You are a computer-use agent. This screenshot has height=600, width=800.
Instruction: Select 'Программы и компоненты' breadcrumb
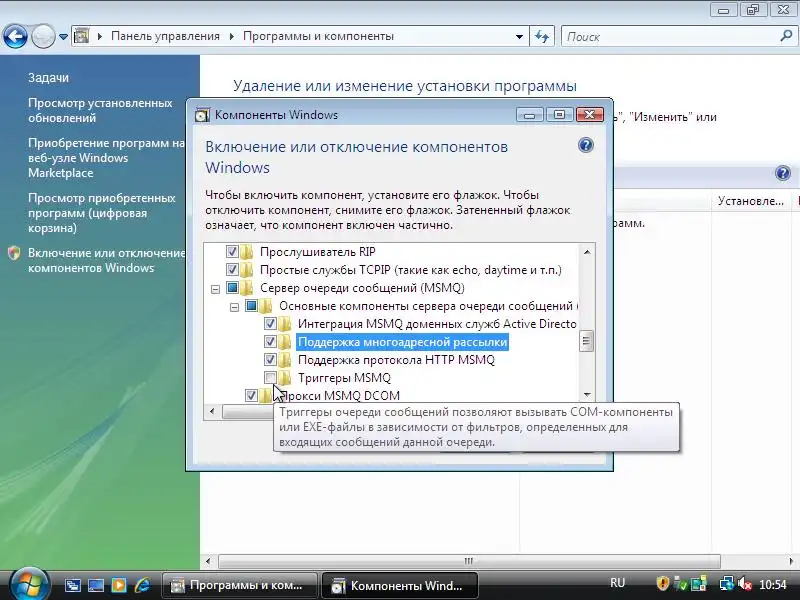click(x=318, y=36)
